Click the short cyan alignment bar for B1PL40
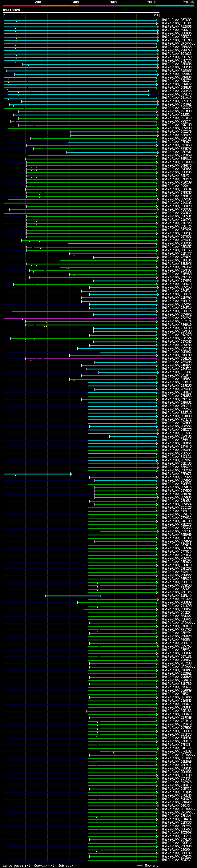The image size is (197, 868). (x=73, y=596)
